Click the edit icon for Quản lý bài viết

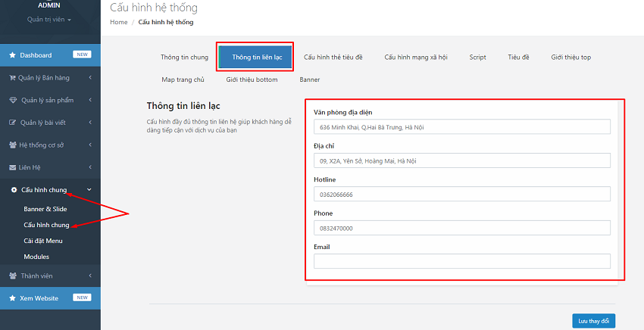pyautogui.click(x=12, y=122)
